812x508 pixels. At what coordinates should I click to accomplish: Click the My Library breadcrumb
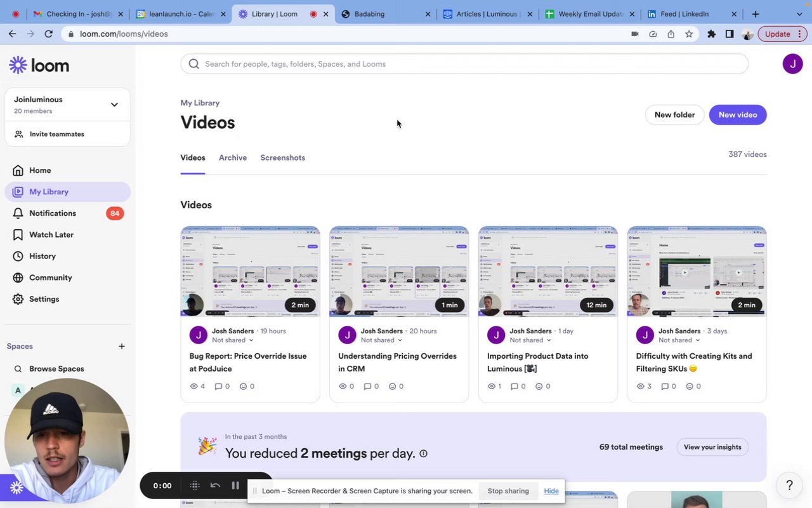[x=200, y=103]
